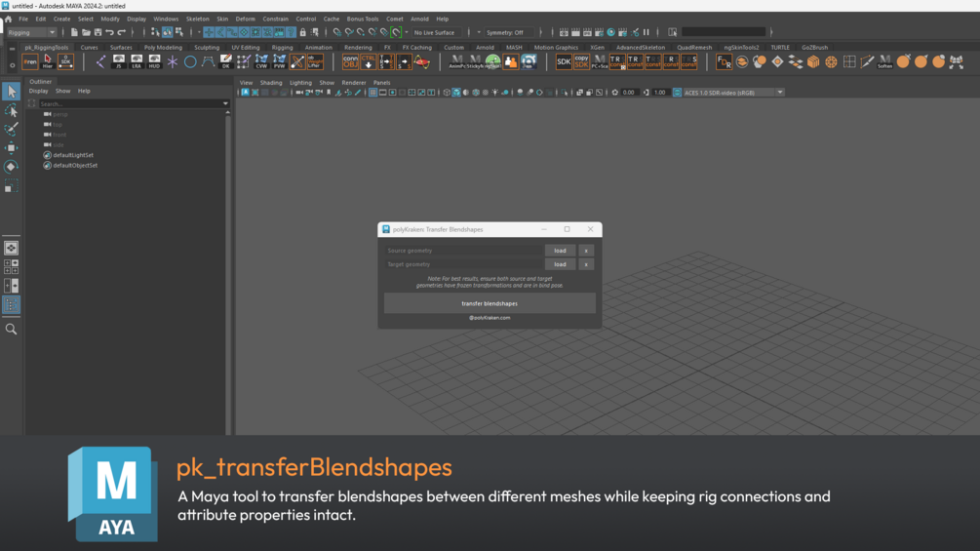980x551 pixels.
Task: Toggle the magnet Make Live button
Action: pyautogui.click(x=396, y=32)
